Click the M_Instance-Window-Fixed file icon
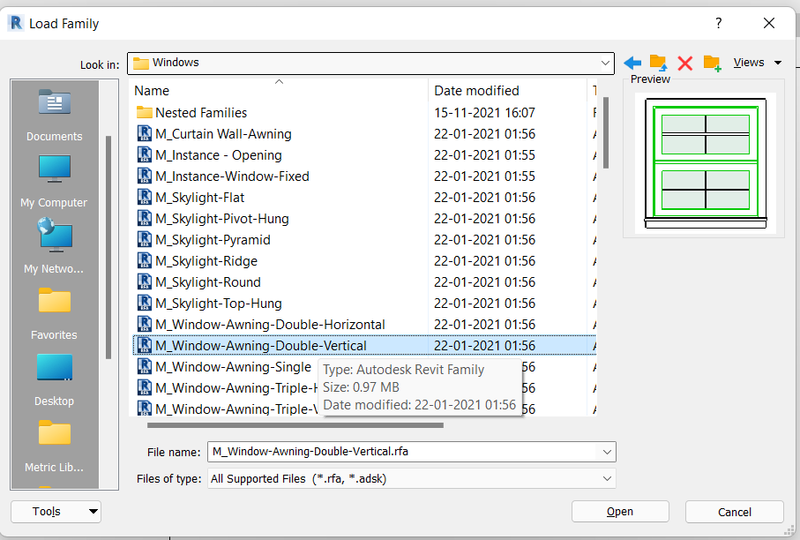 144,176
